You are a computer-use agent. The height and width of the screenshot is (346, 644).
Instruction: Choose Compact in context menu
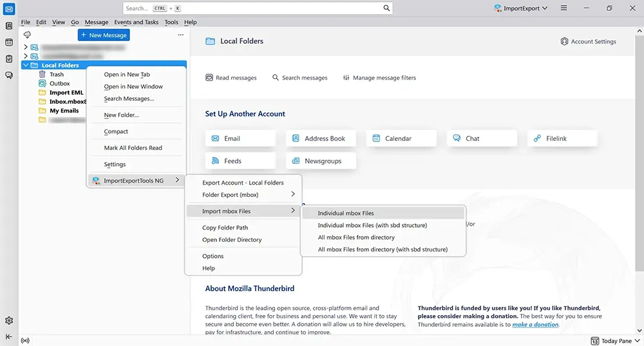point(137,132)
